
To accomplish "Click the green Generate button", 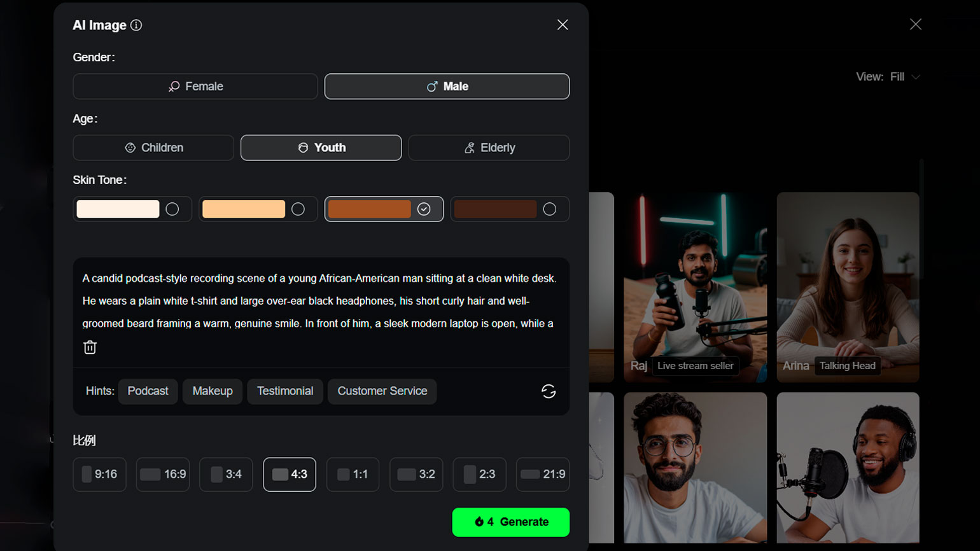I will click(510, 522).
